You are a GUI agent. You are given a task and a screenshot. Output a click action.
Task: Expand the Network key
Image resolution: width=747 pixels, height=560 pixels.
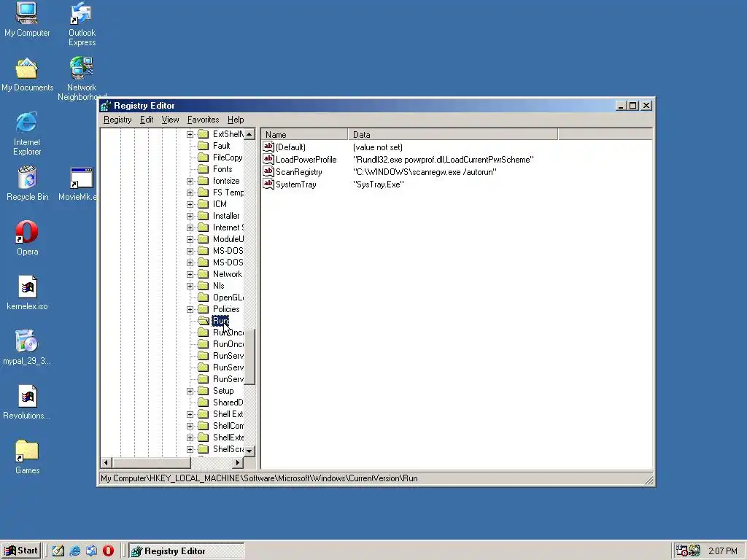[190, 274]
